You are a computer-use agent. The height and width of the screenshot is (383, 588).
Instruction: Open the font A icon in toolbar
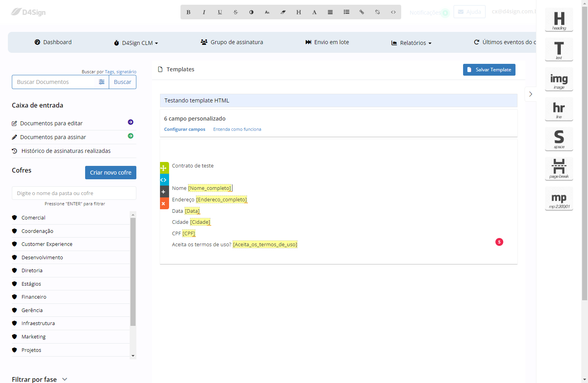314,12
